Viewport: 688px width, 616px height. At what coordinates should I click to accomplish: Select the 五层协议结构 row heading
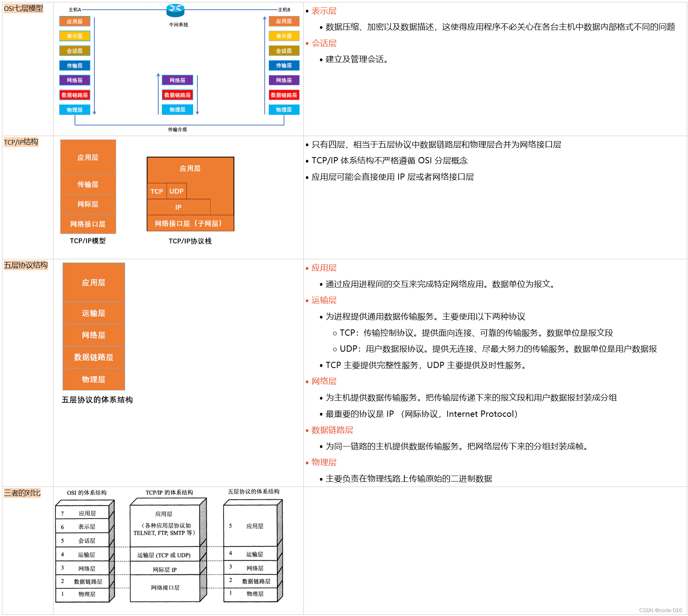click(x=26, y=265)
